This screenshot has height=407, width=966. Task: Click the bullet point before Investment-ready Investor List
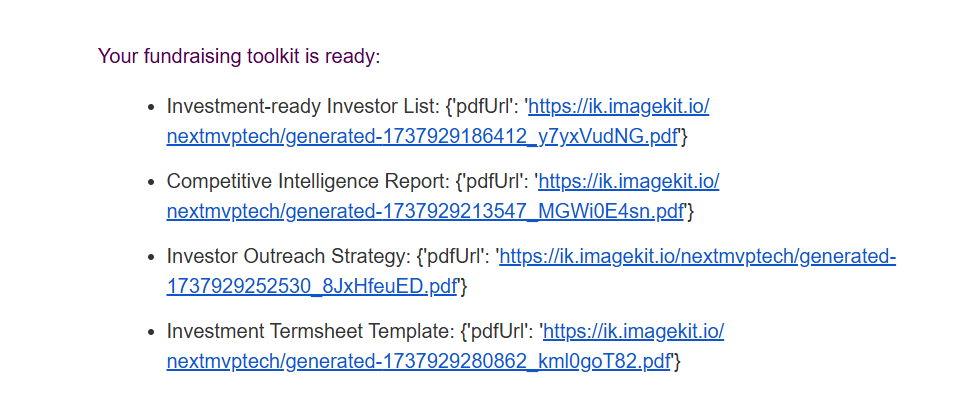(152, 108)
